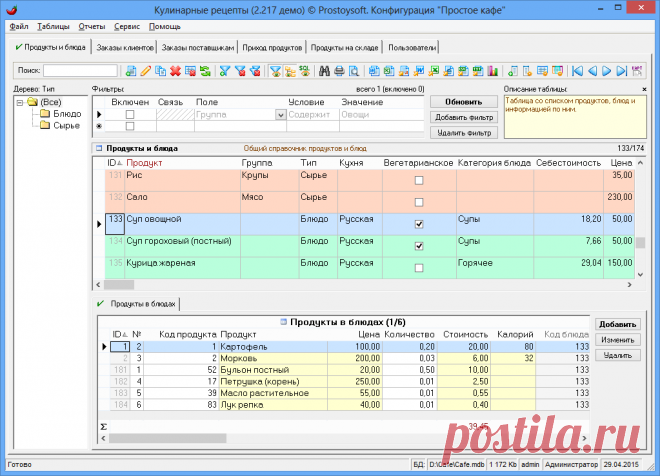This screenshot has height=476, width=660.
Task: Click the edit mode icon at toolbar end
Action: (x=637, y=71)
